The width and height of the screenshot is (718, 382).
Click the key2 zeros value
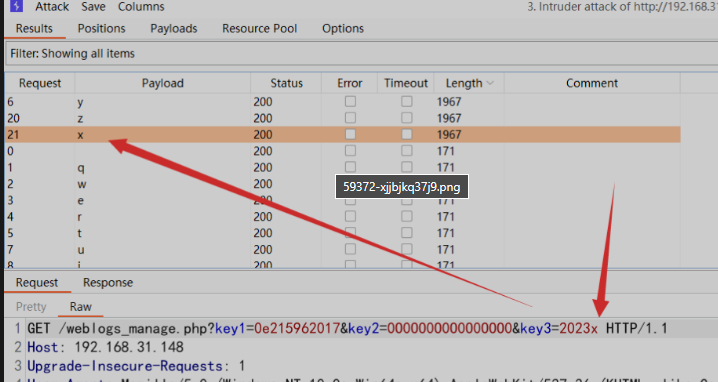click(450, 329)
